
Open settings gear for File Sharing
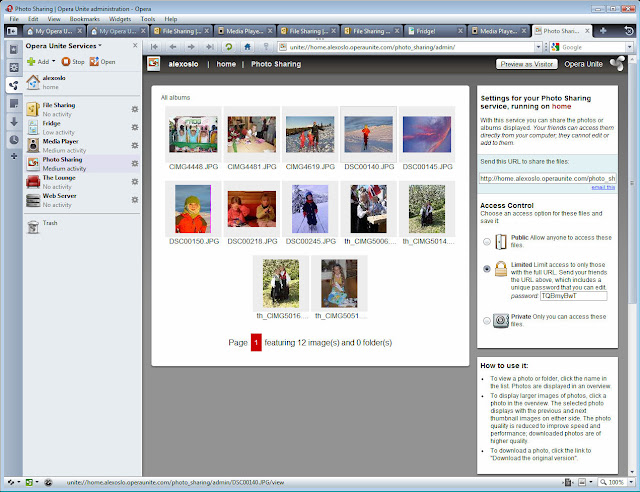click(135, 108)
